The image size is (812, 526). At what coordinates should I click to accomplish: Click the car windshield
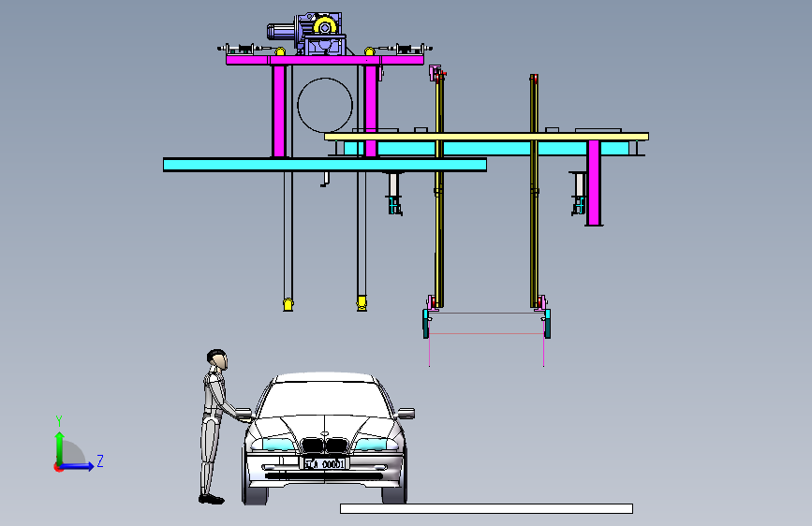[325, 399]
